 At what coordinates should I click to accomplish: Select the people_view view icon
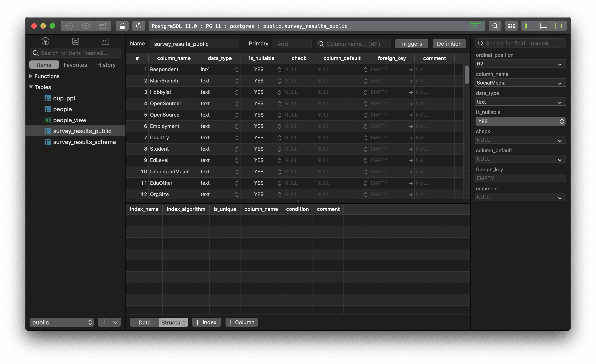[x=48, y=120]
